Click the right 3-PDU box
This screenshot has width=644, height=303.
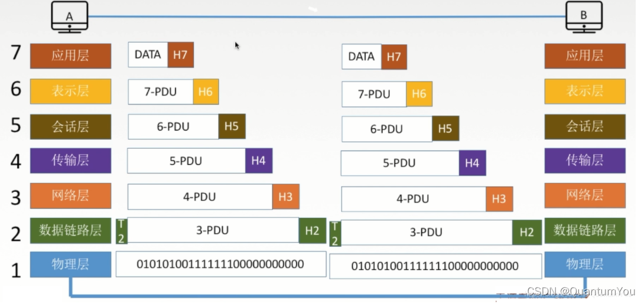coord(427,232)
